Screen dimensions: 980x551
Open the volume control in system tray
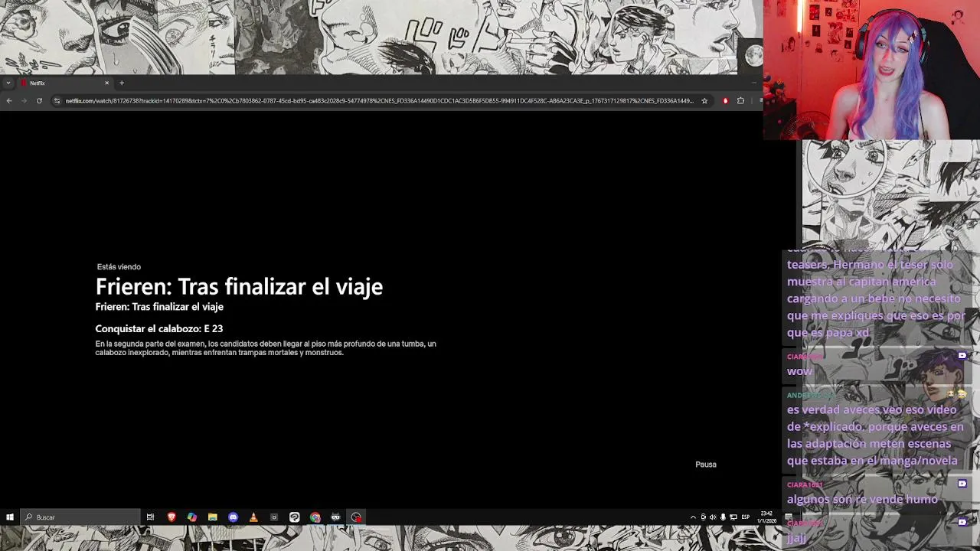point(713,517)
